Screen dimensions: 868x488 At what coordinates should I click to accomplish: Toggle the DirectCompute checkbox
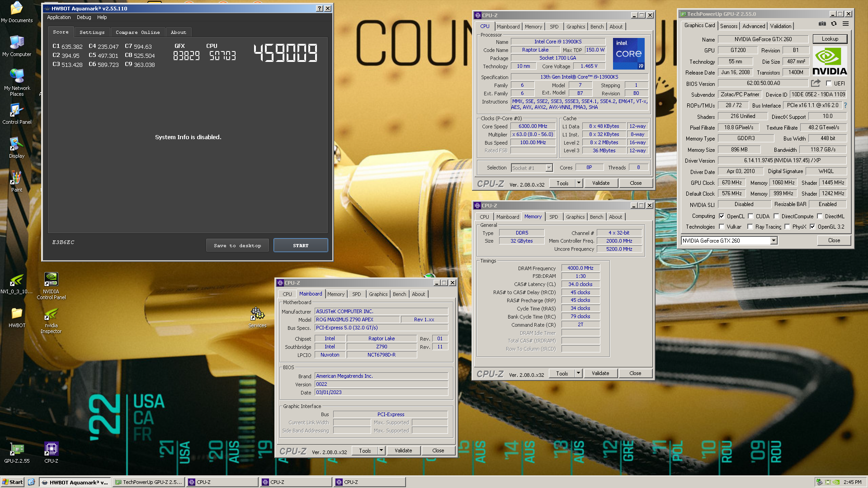pyautogui.click(x=777, y=216)
